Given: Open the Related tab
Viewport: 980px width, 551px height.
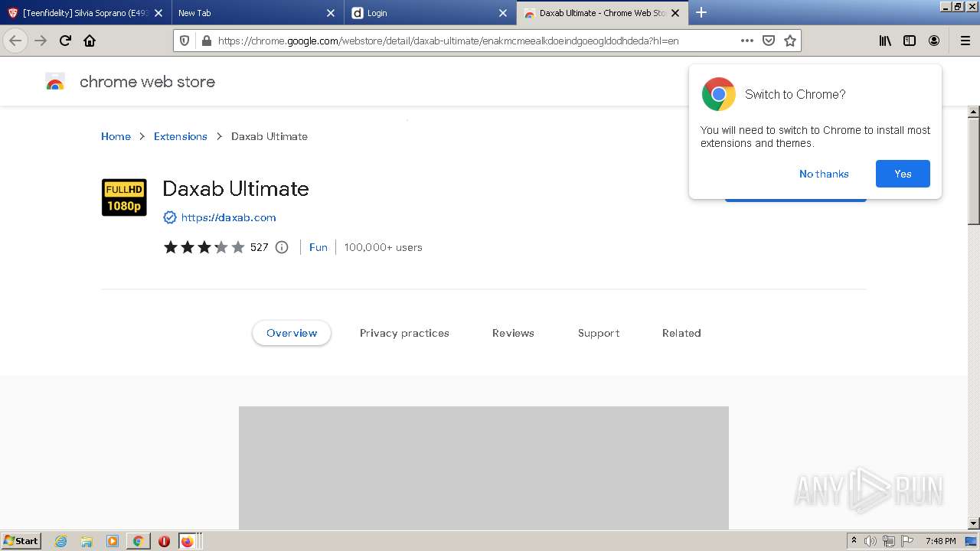Looking at the screenshot, I should click(x=681, y=333).
